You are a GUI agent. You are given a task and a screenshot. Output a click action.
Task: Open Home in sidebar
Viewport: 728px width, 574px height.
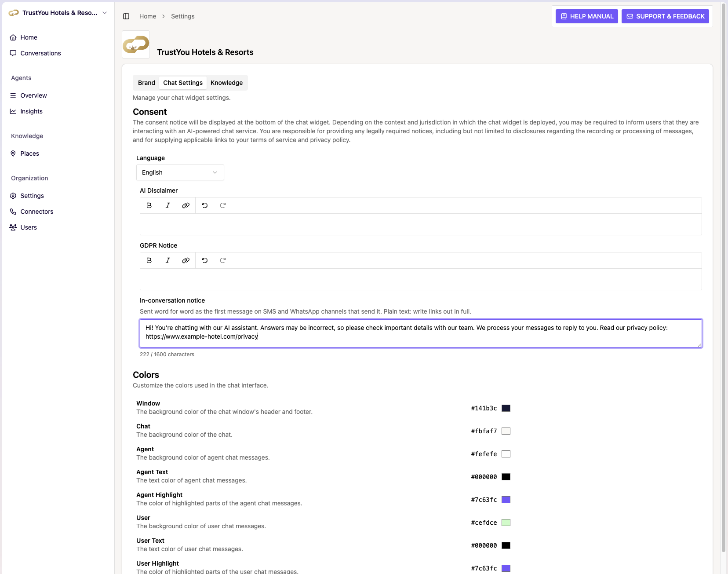57,37
